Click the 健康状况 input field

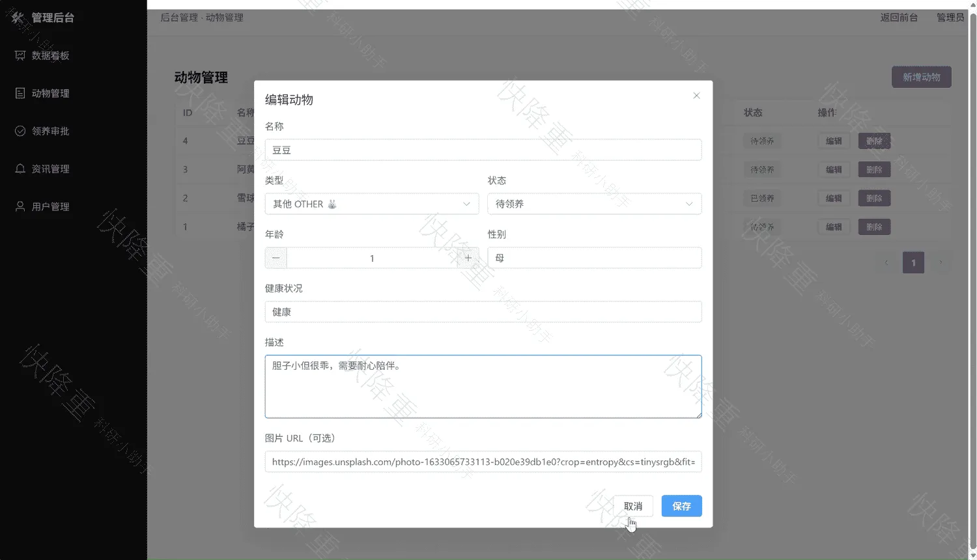tap(483, 312)
